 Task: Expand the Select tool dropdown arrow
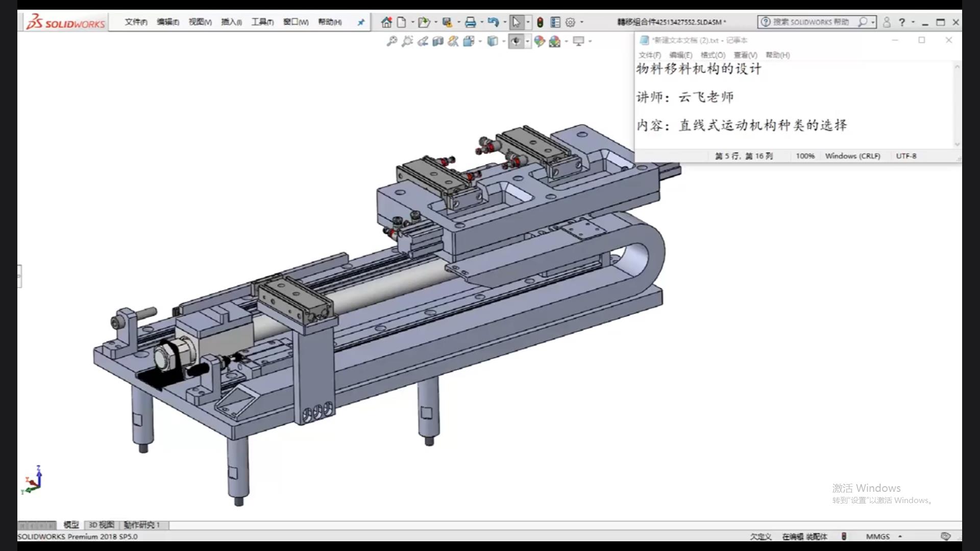pyautogui.click(x=528, y=22)
